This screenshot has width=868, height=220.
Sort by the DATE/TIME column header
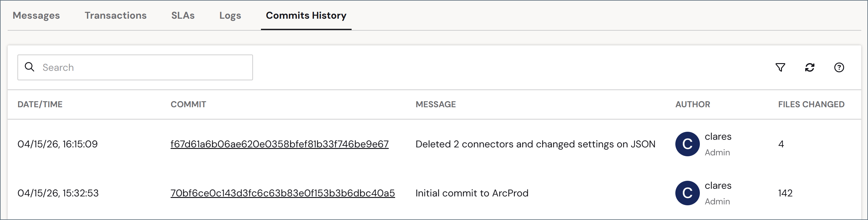click(40, 104)
